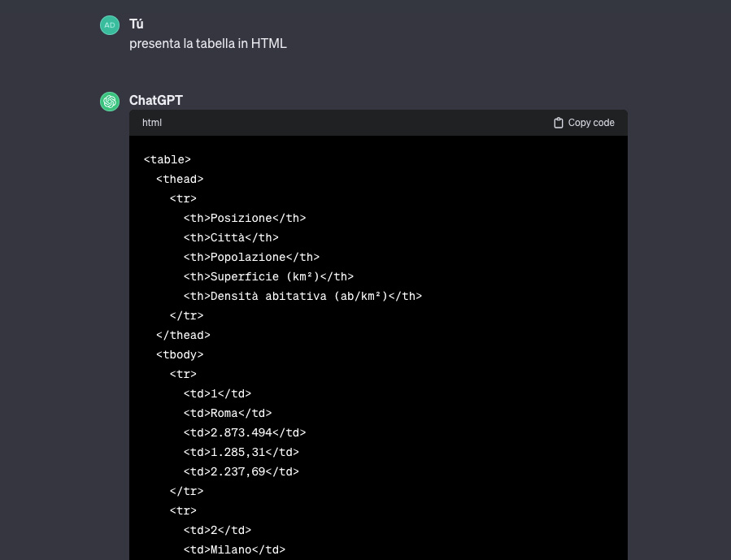This screenshot has width=731, height=560.
Task: Click the Densità abitativa header code line
Action: 302,297
